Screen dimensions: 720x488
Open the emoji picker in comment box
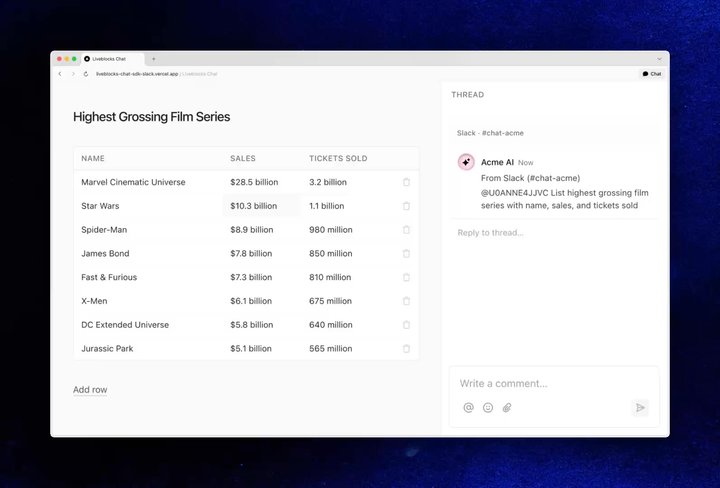coord(488,408)
